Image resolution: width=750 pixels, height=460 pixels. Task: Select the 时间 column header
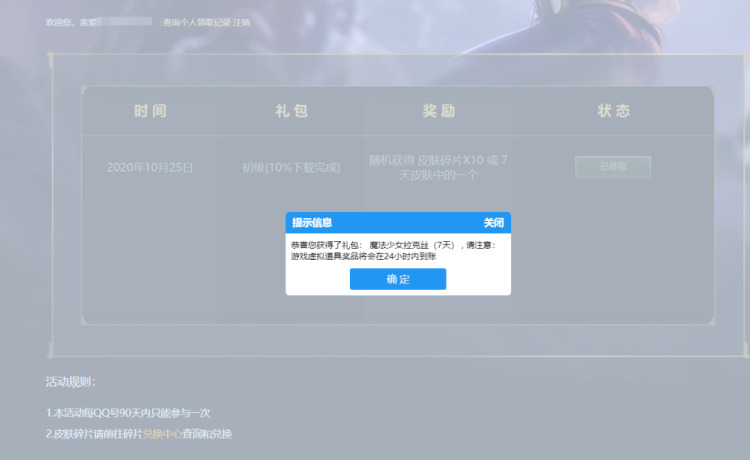[150, 111]
